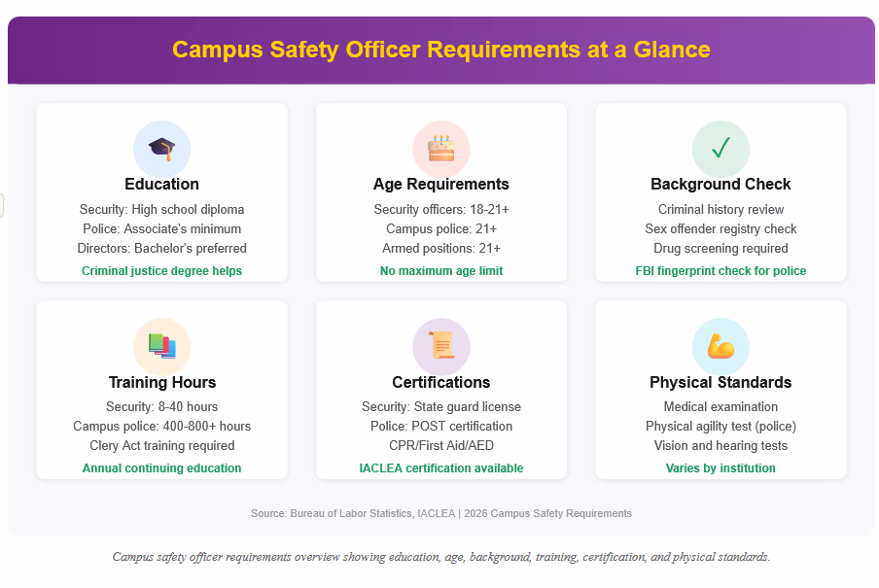Click the 'Criminal justice degree helps' green note

(x=161, y=271)
